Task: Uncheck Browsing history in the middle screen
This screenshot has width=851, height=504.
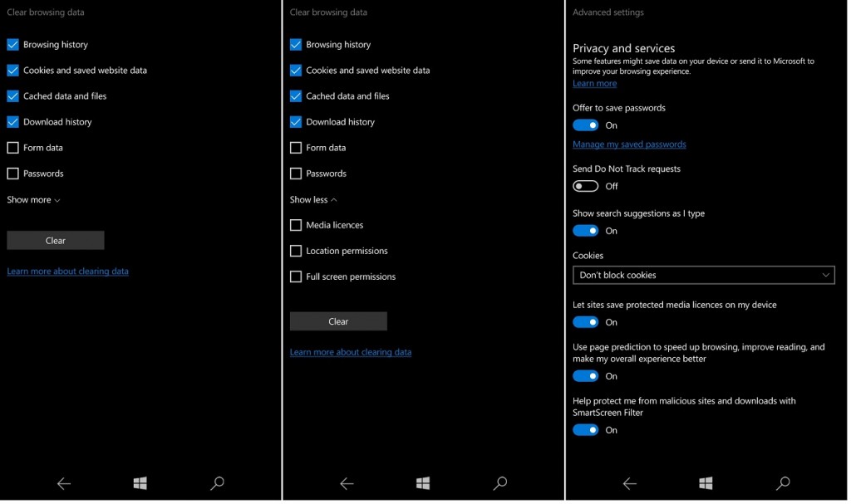Action: tap(296, 45)
